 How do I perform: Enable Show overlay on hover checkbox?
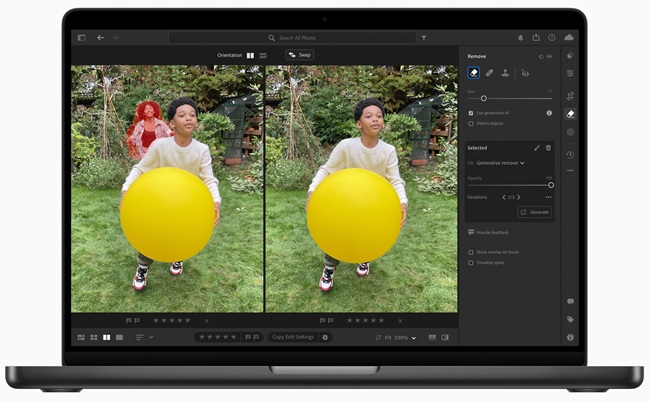tap(471, 252)
